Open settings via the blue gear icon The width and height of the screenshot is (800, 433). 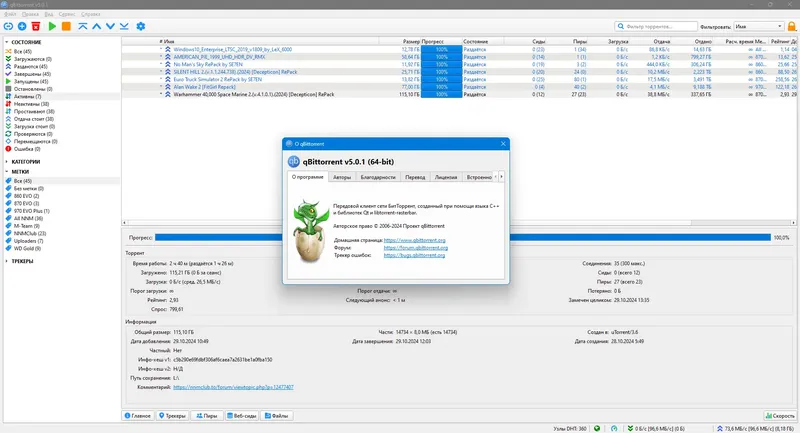[x=141, y=26]
